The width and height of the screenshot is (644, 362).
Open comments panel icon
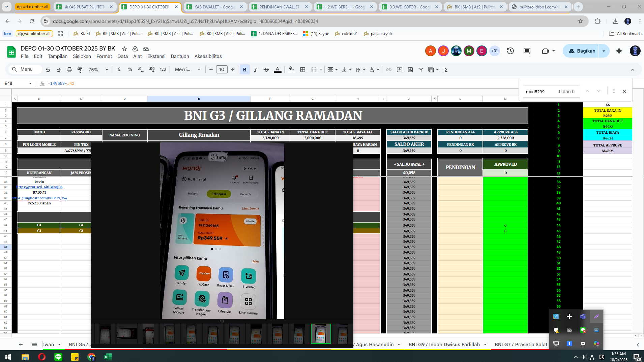click(527, 51)
